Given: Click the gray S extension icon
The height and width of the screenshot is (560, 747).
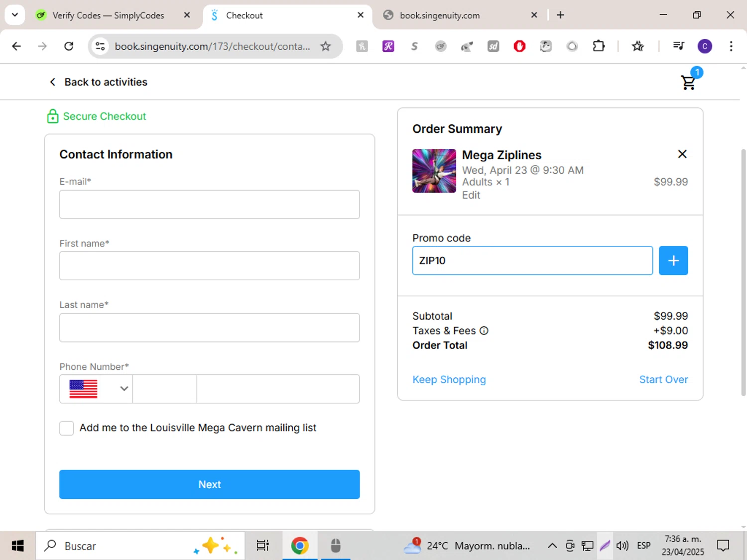Looking at the screenshot, I should click(x=414, y=46).
